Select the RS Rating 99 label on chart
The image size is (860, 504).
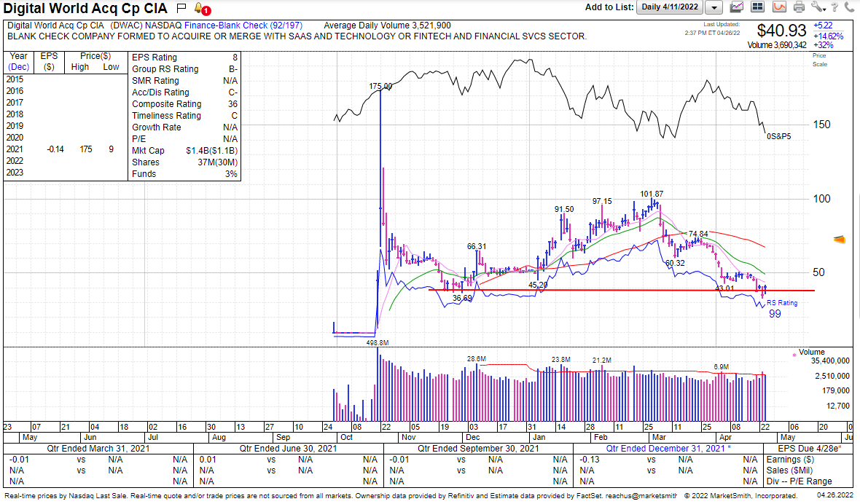[781, 307]
